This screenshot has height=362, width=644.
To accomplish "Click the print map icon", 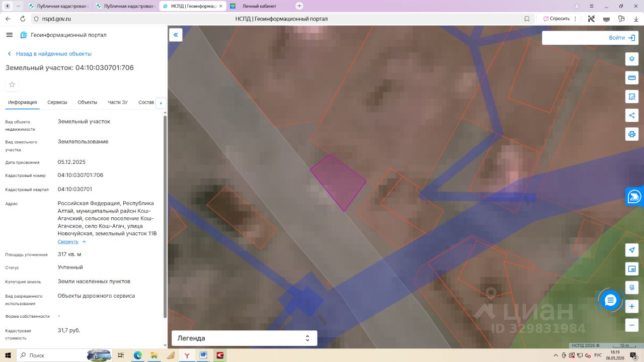I will pos(632,134).
